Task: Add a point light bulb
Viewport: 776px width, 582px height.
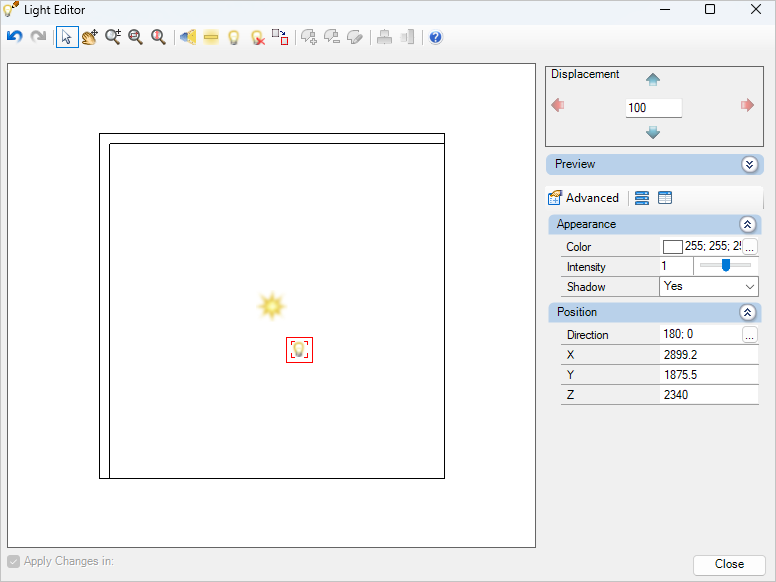Action: (234, 37)
